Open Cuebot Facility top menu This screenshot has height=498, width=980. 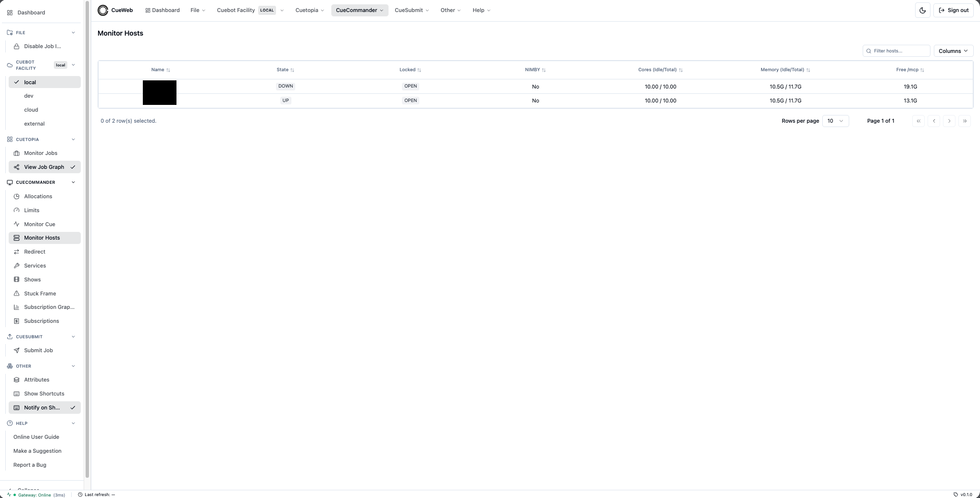[x=250, y=10]
